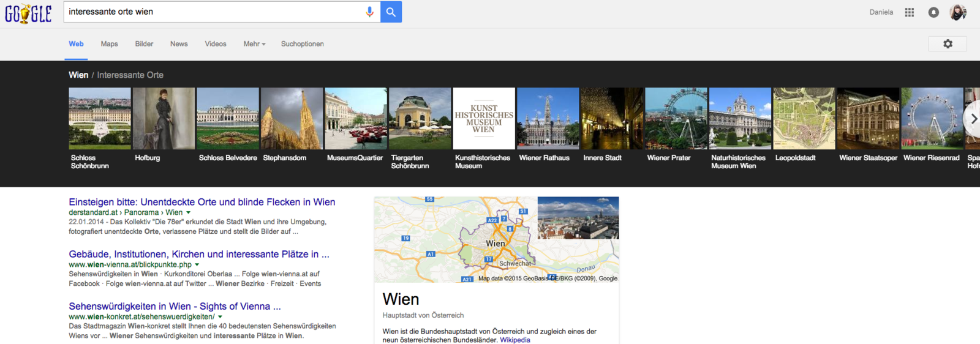Switch to the News tab
Viewport: 980px width, 344px height.
pyautogui.click(x=179, y=44)
